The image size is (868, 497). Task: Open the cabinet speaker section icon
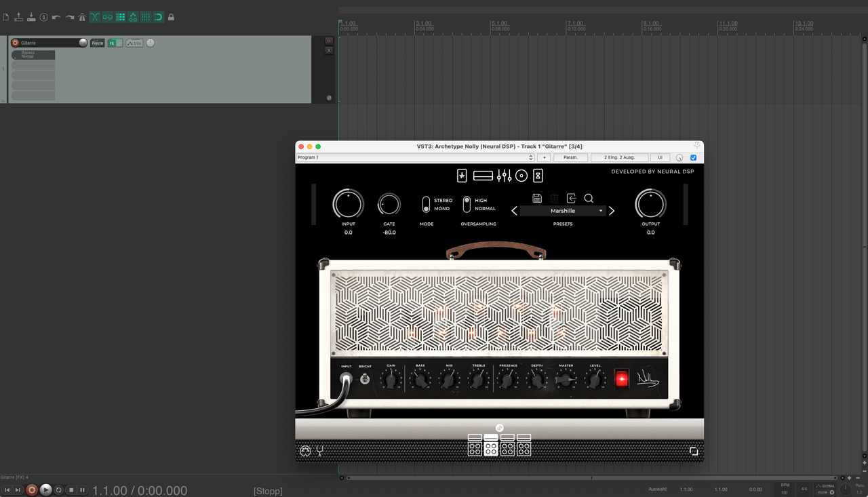tap(521, 176)
